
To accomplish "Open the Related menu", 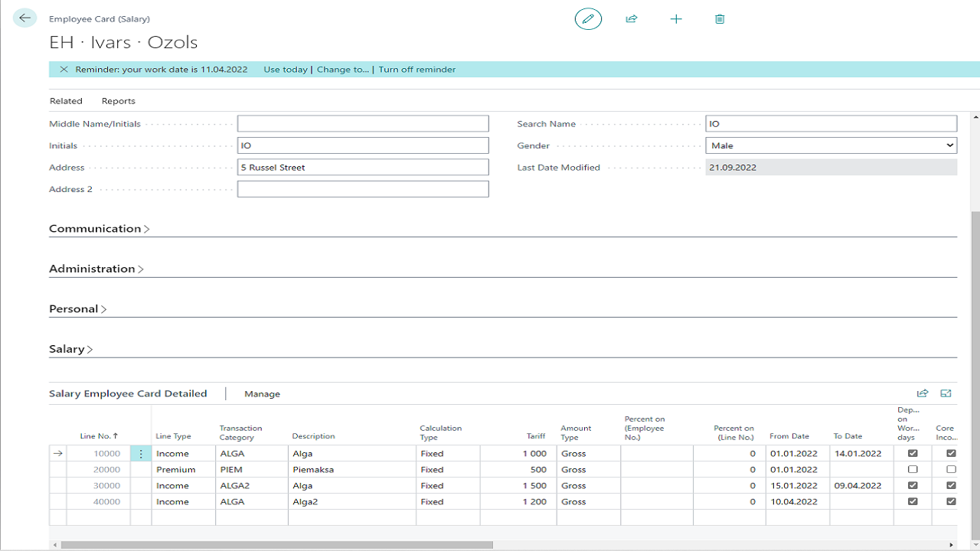I will 66,101.
